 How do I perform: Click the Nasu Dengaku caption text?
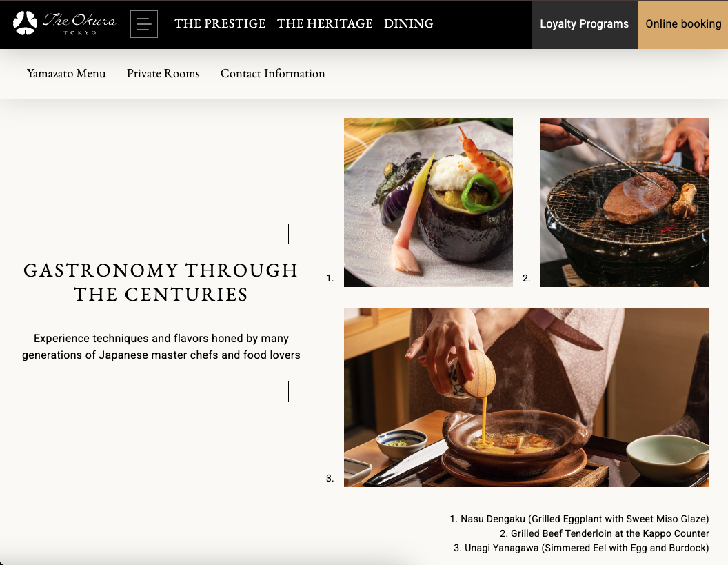pos(579,519)
